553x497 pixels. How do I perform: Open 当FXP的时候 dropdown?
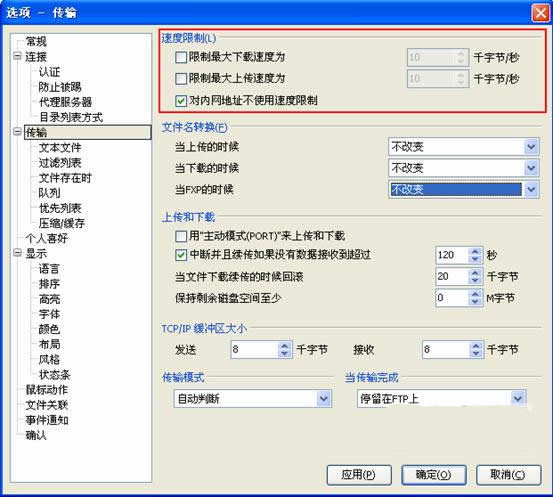click(464, 189)
